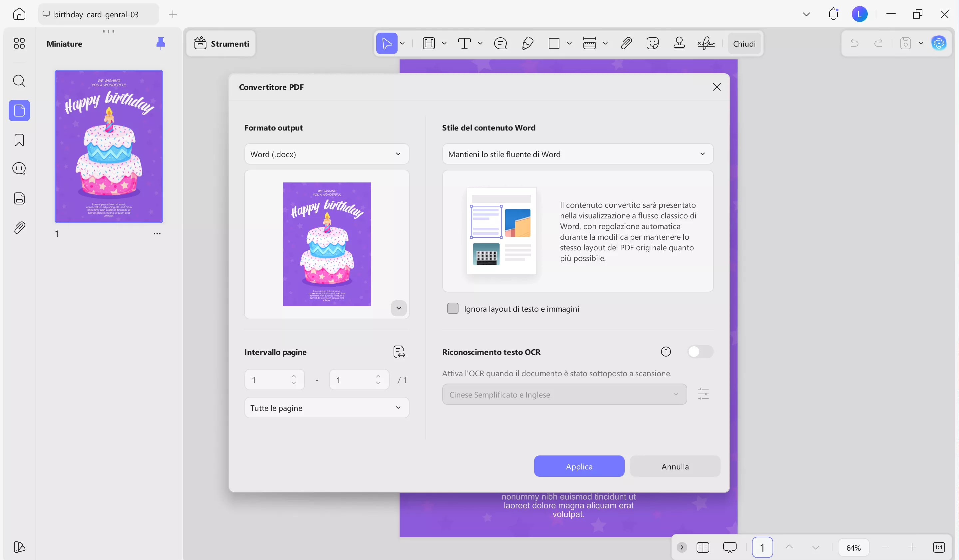Viewport: 959px width, 560px height.
Task: Open the Word (.docx) format dropdown
Action: (327, 154)
